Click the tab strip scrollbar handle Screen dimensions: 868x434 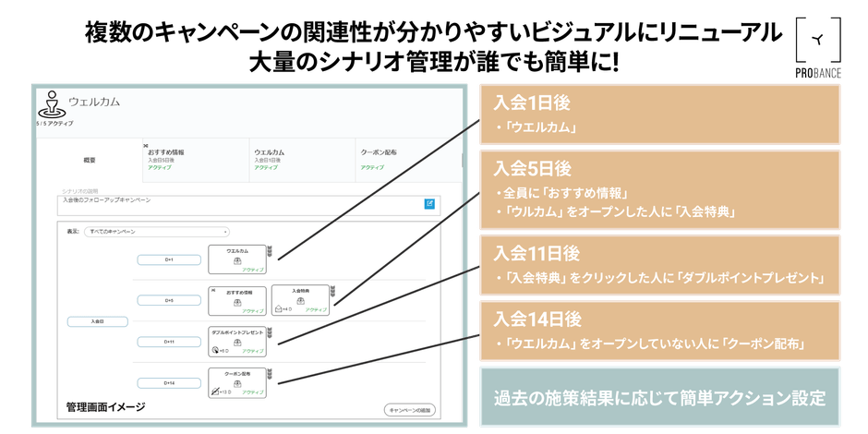point(463,160)
